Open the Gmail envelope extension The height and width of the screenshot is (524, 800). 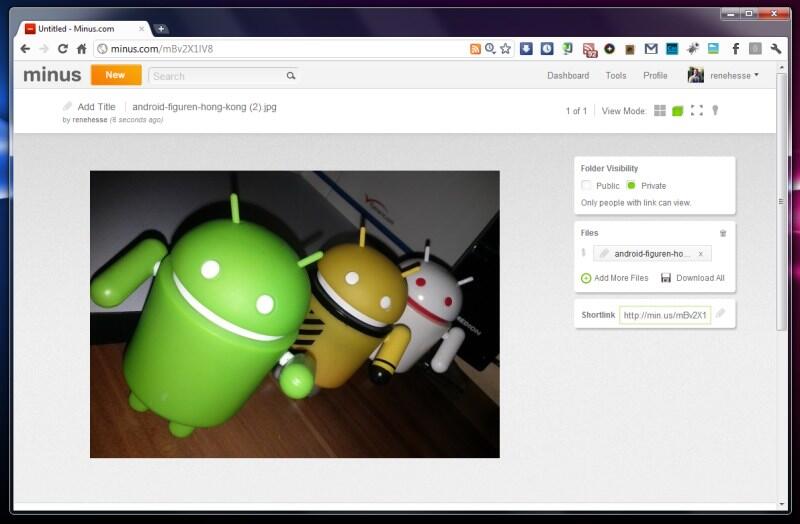[x=651, y=49]
